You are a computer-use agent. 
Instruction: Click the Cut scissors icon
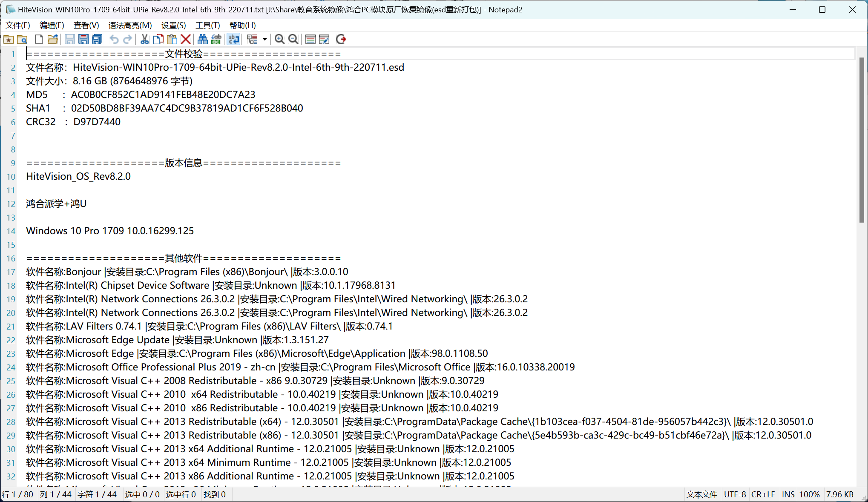coord(145,40)
